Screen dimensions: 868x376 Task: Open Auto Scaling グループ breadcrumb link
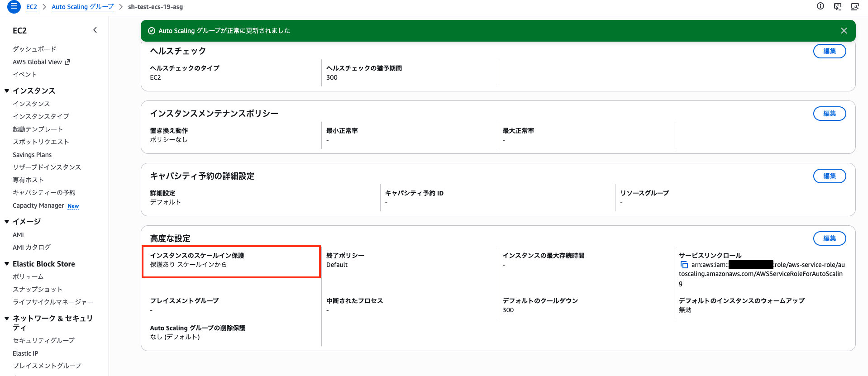coord(83,7)
